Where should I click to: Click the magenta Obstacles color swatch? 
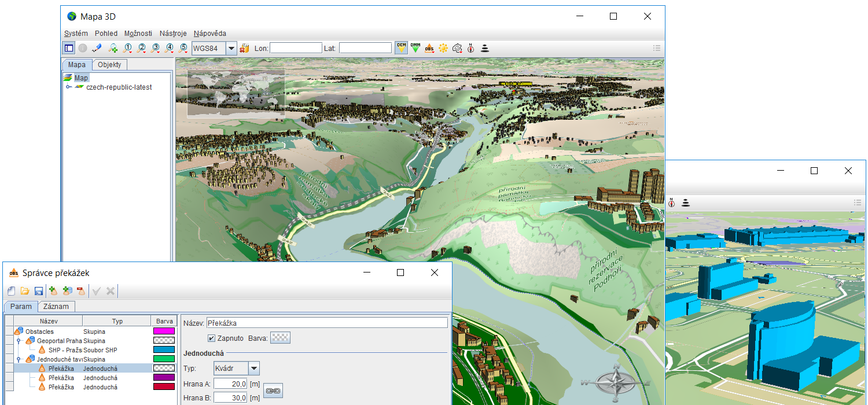[164, 332]
